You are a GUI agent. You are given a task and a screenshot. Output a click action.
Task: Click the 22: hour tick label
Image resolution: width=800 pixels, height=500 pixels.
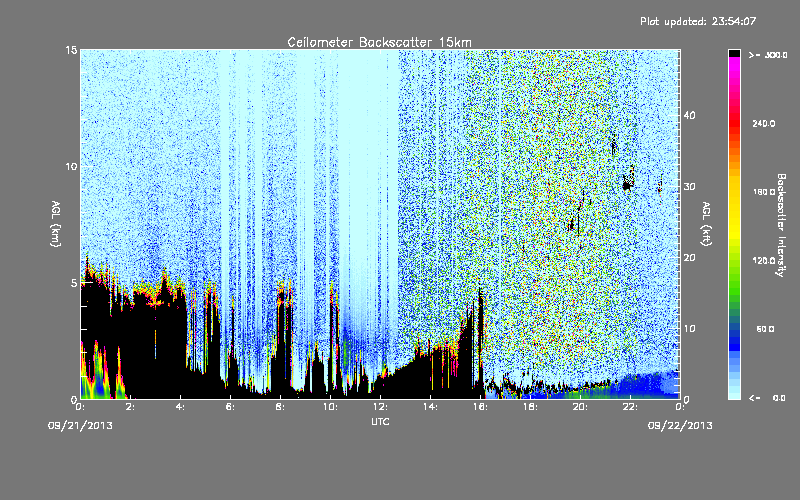point(630,407)
